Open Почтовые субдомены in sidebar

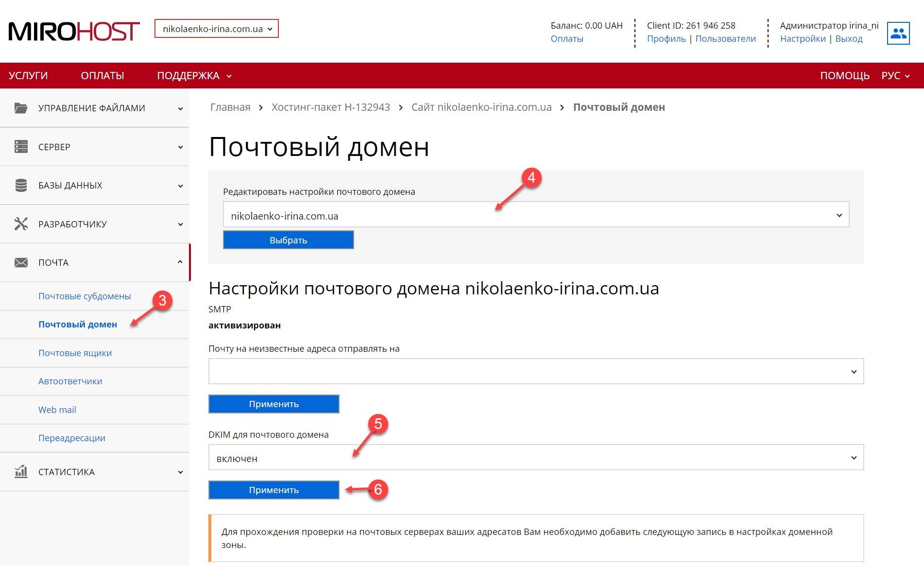tap(85, 296)
